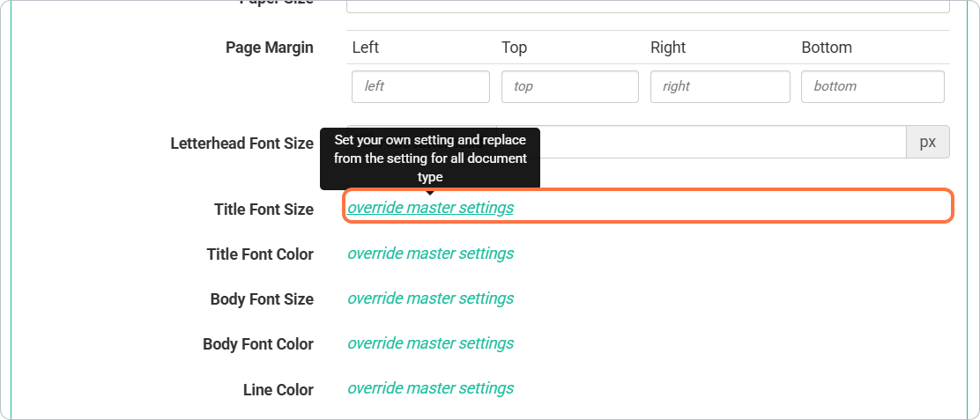Click the right page margin input field
Image resolution: width=980 pixels, height=420 pixels.
point(720,86)
